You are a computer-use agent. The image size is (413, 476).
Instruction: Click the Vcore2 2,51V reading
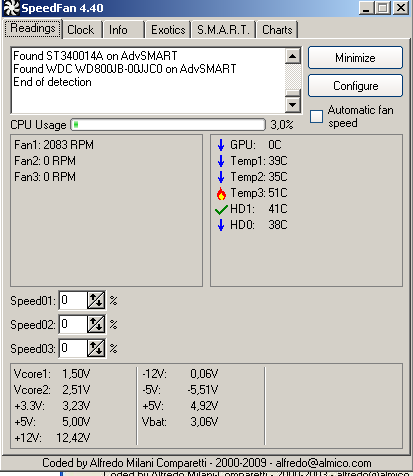coord(52,390)
